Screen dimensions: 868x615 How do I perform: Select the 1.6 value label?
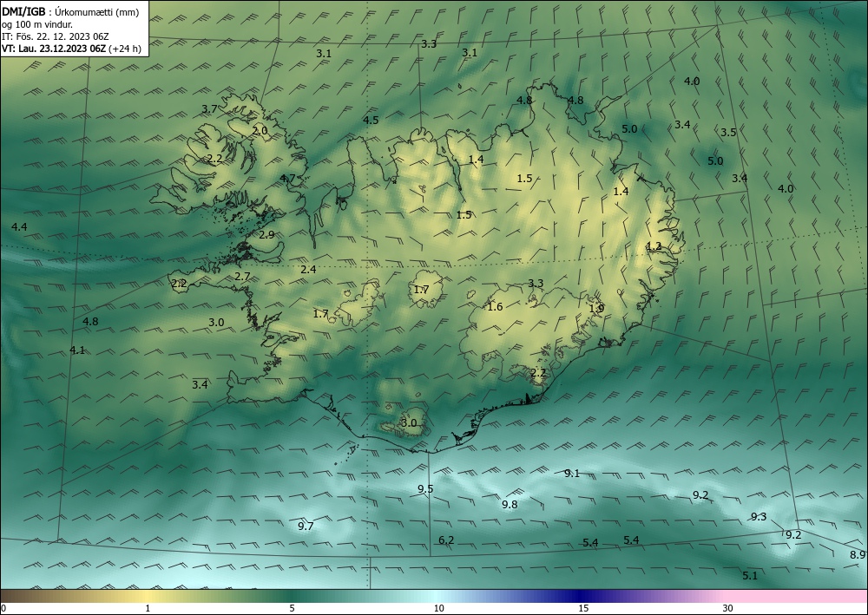click(x=495, y=306)
